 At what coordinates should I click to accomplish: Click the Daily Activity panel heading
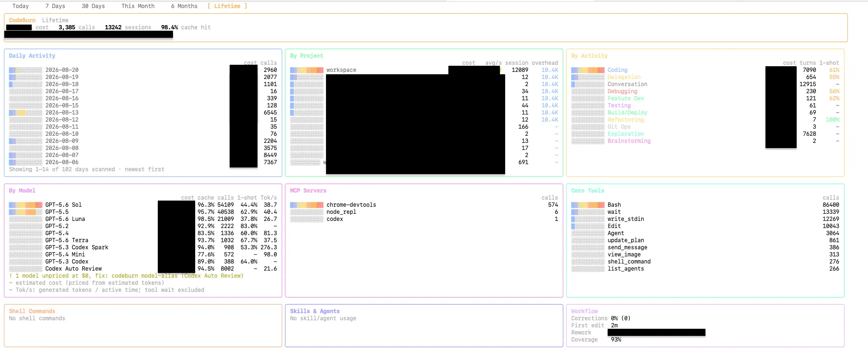pos(32,56)
